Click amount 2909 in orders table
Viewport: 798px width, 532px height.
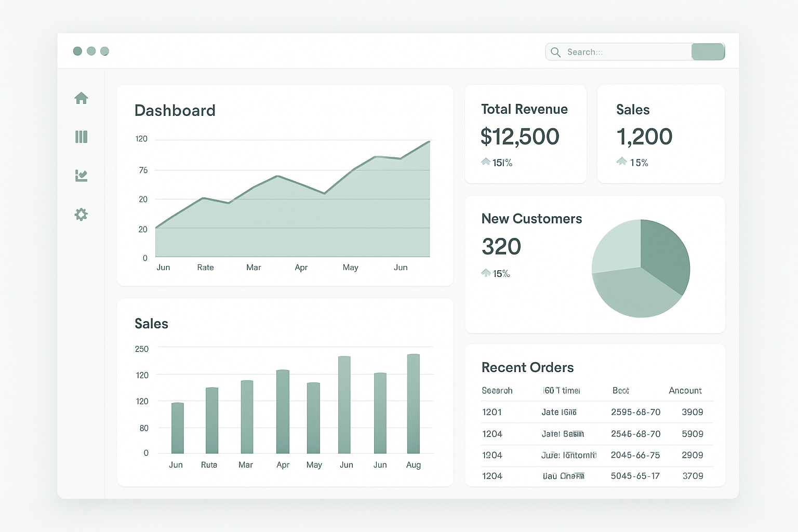tap(693, 455)
